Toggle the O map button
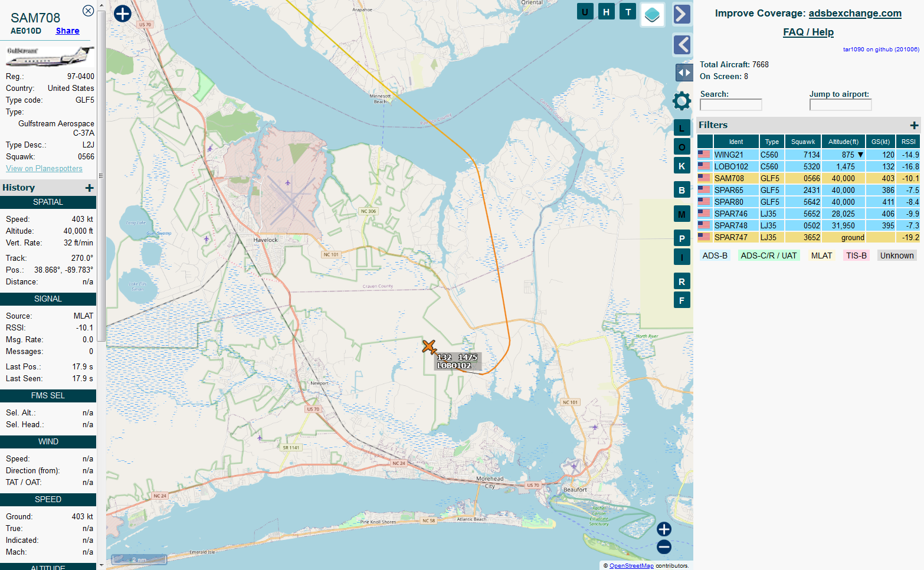The image size is (924, 570). point(681,147)
